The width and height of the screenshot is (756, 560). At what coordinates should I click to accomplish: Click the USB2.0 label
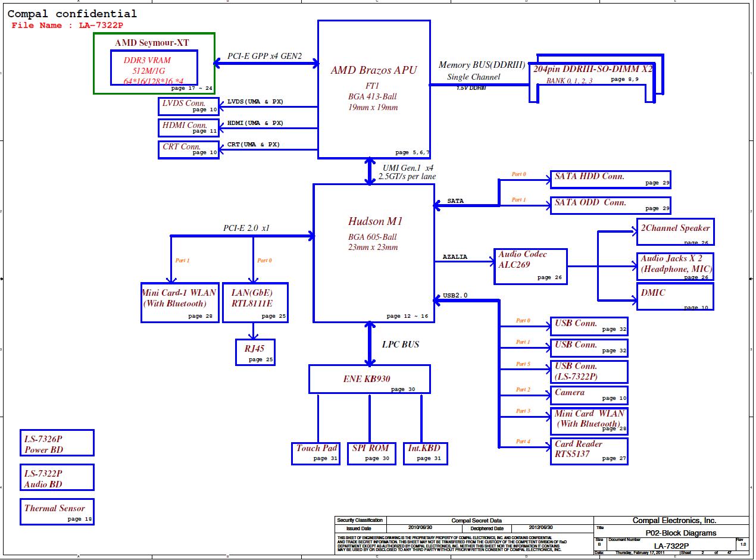point(455,295)
